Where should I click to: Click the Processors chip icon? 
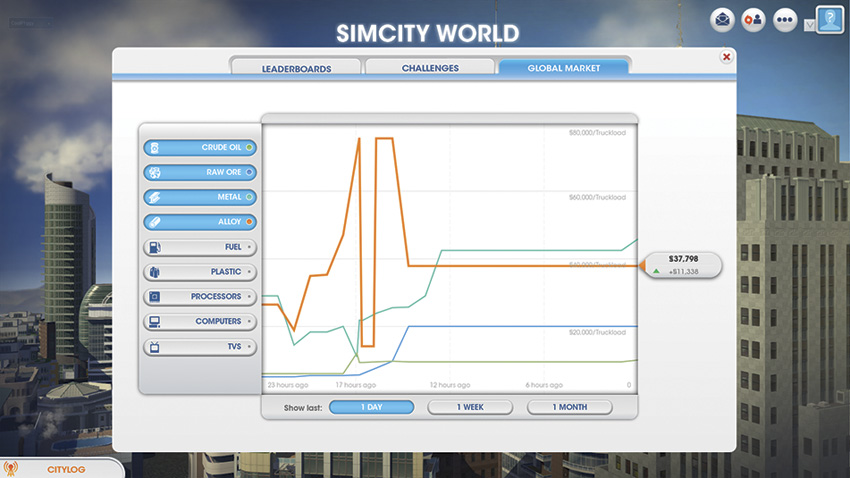coord(154,296)
